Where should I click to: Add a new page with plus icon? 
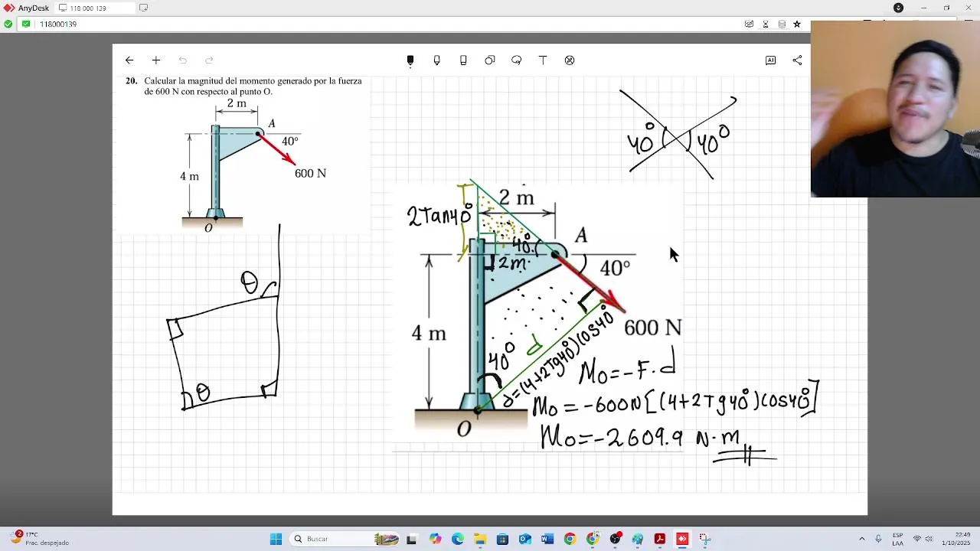pyautogui.click(x=156, y=60)
